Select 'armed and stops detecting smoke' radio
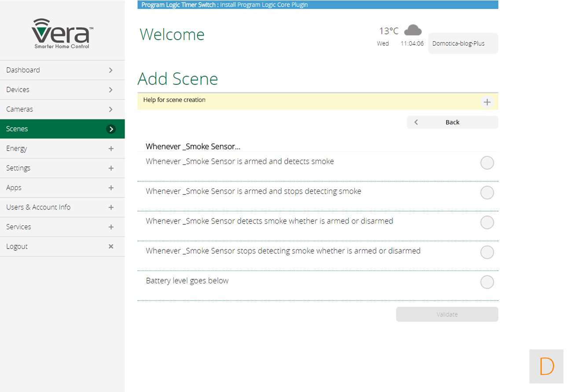572x392 pixels. coord(487,193)
